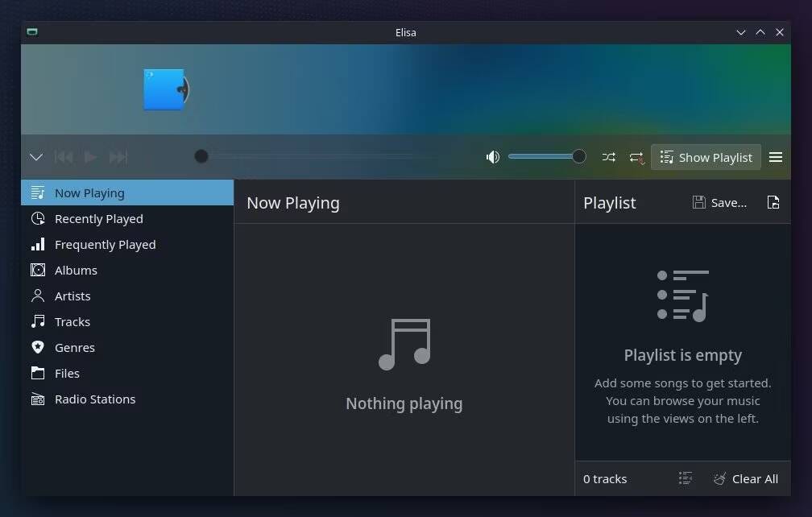View Frequently Played music
Screen dimensions: 812x517
point(105,244)
